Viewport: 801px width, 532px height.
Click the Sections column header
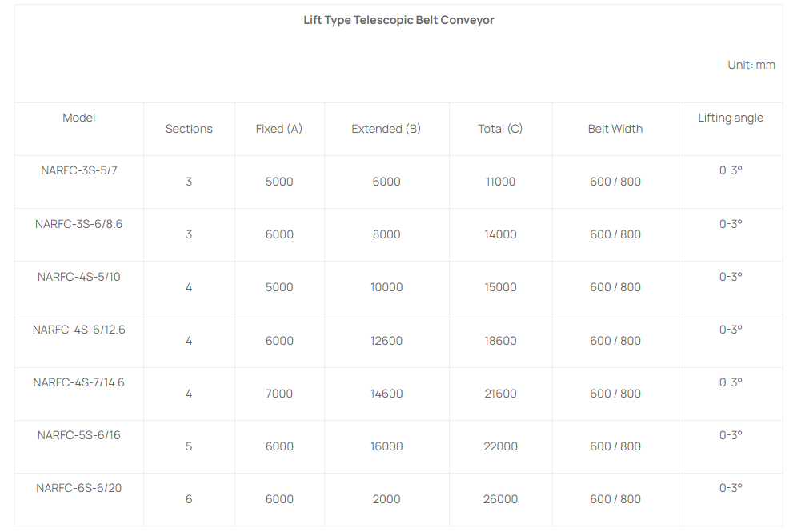pos(189,129)
